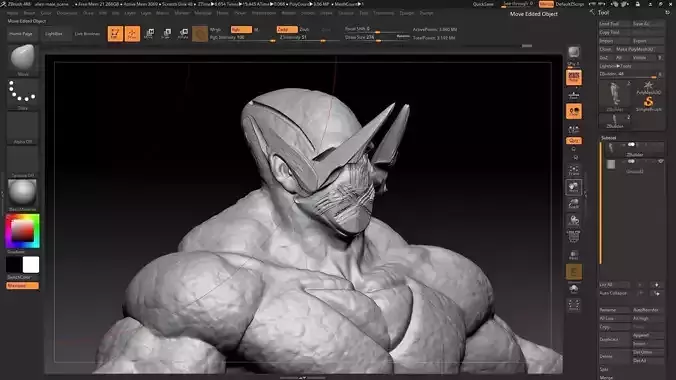Toggle the Qxyz rotation mode button

click(573, 141)
